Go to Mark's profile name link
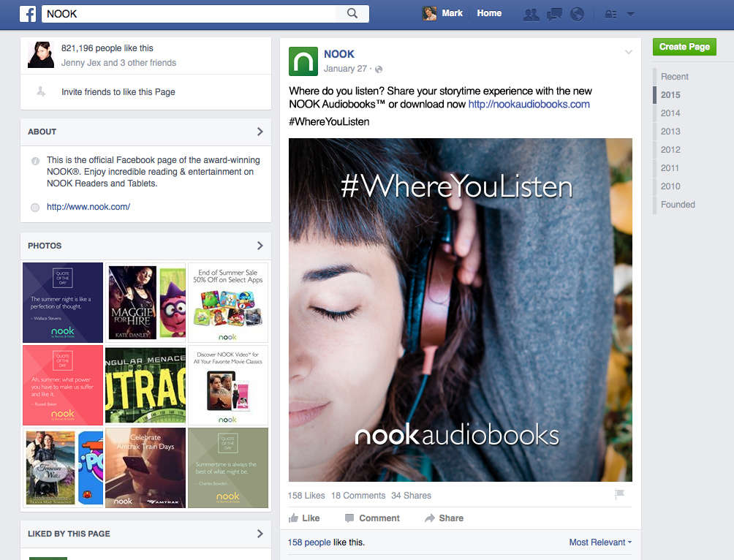The image size is (734, 560). tap(452, 13)
